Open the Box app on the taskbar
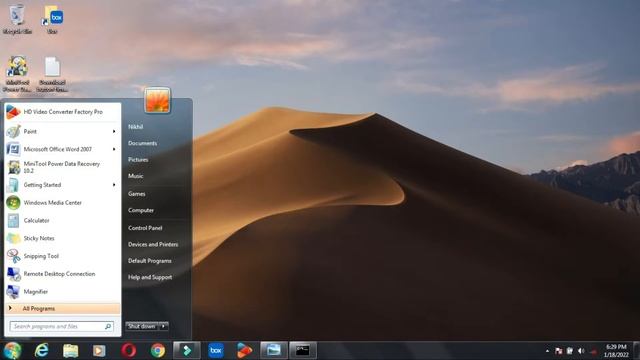The height and width of the screenshot is (360, 640). coord(216,351)
